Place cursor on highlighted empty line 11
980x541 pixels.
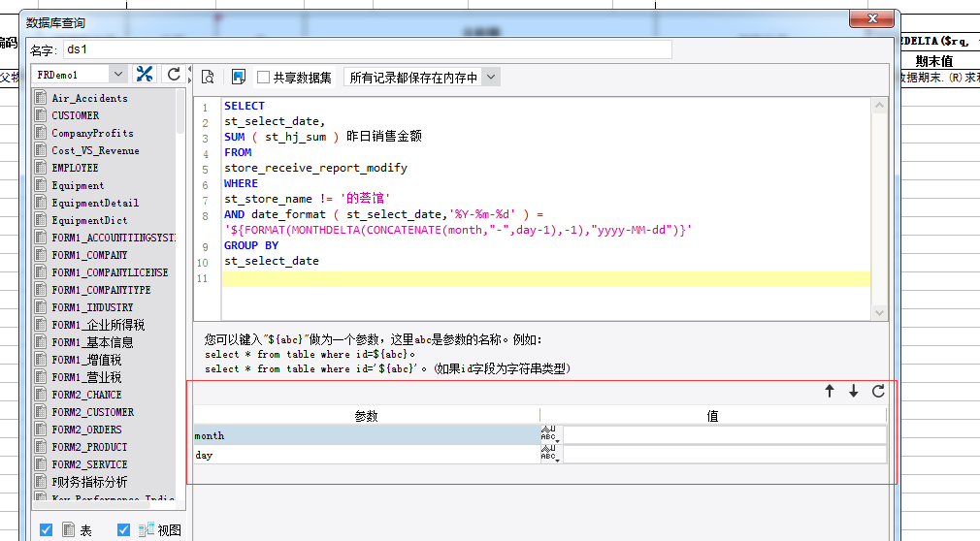point(545,278)
